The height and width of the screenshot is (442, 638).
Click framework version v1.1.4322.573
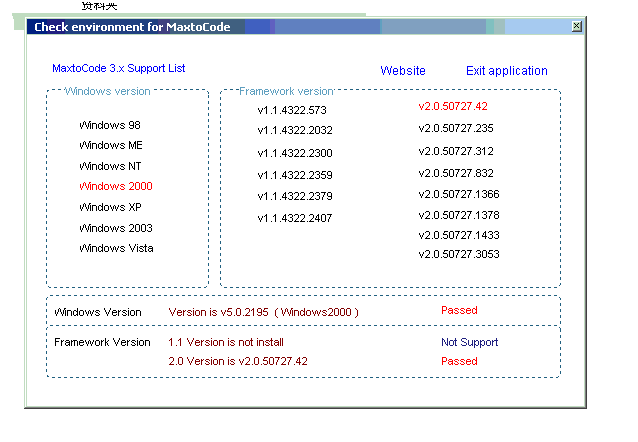coord(292,110)
